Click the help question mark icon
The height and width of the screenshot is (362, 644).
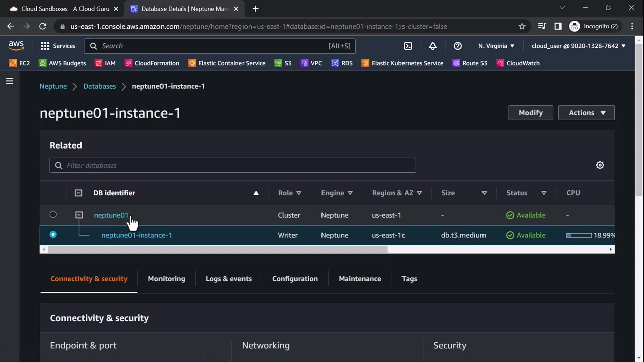click(x=457, y=46)
